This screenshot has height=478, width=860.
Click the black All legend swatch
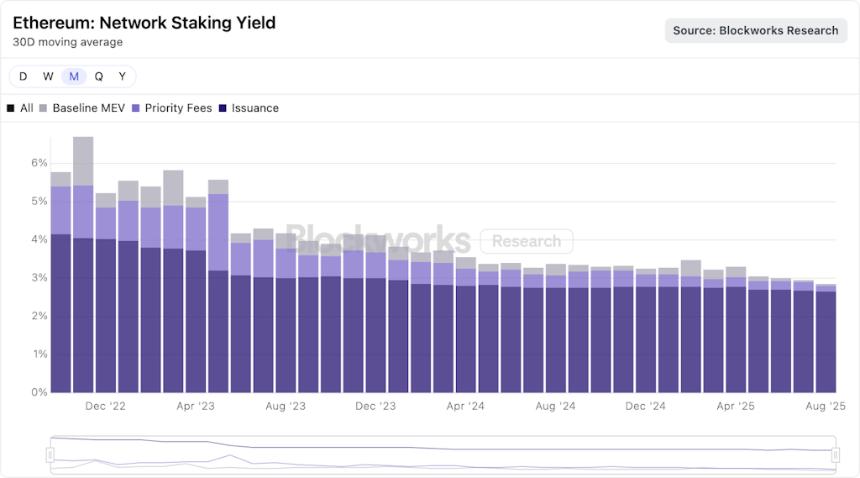(x=11, y=108)
